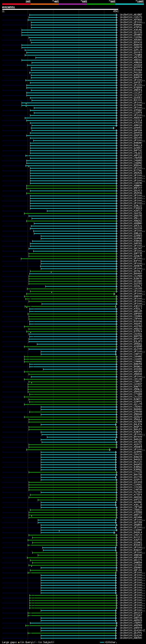Select hit label UniRef100_A5C5V5
The height and width of the screenshot is (644, 146).
click(131, 58)
